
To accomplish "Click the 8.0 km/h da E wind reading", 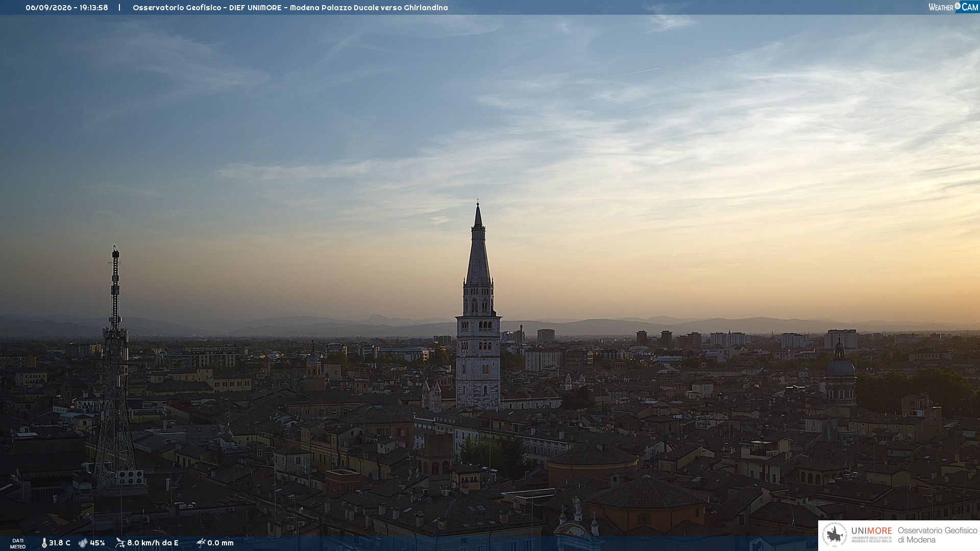I will tap(153, 543).
